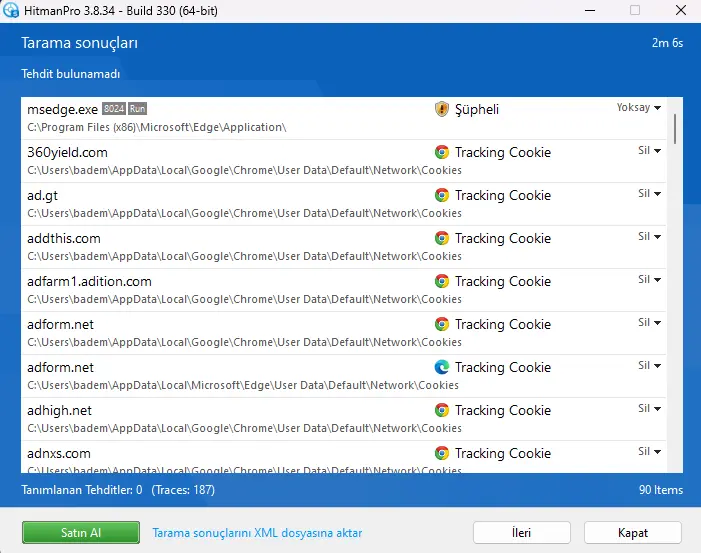Click the Chrome icon in the addthis.com row
Image resolution: width=701 pixels, height=553 pixels.
point(441,238)
